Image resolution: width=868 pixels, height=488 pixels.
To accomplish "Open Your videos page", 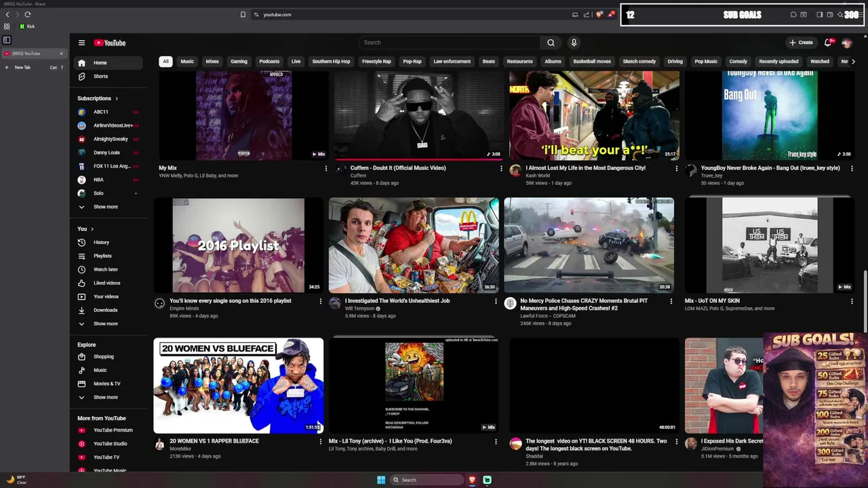I will point(108,296).
